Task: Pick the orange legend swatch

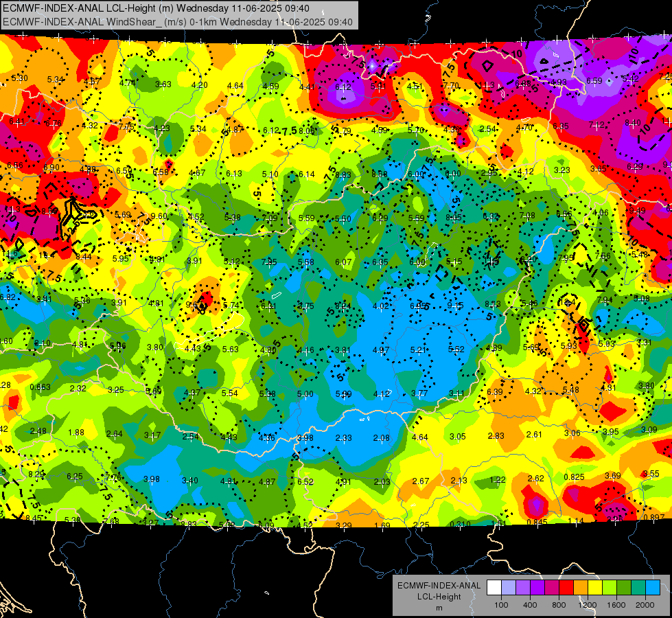Action: (x=580, y=588)
